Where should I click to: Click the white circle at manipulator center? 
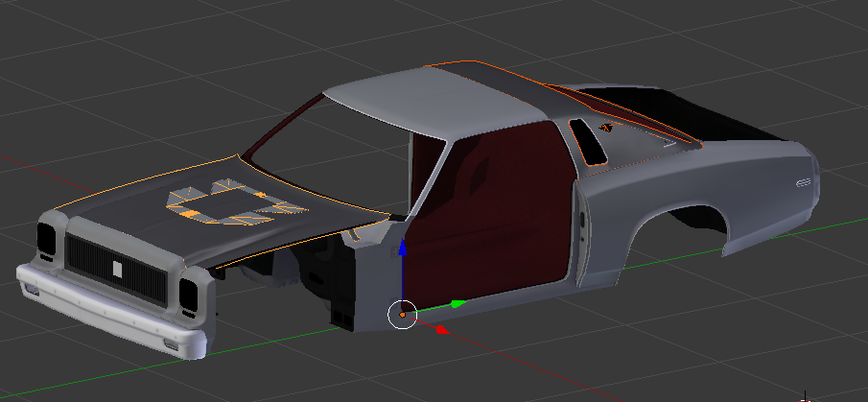click(x=403, y=315)
